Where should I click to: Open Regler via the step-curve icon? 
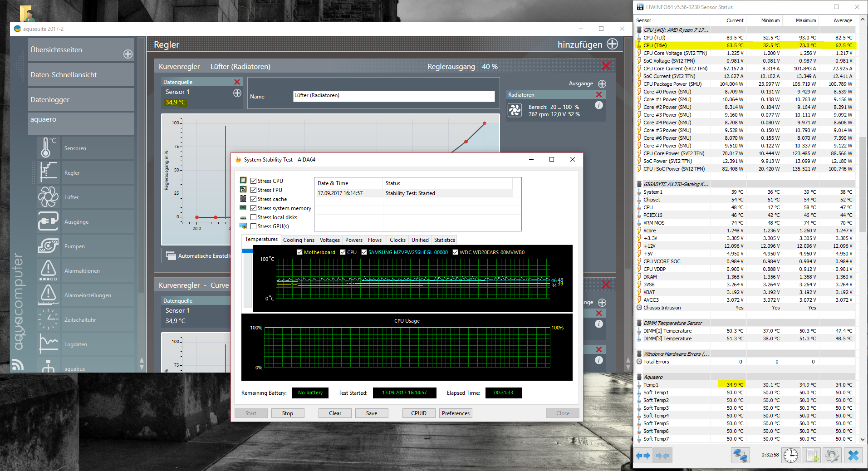pyautogui.click(x=48, y=172)
